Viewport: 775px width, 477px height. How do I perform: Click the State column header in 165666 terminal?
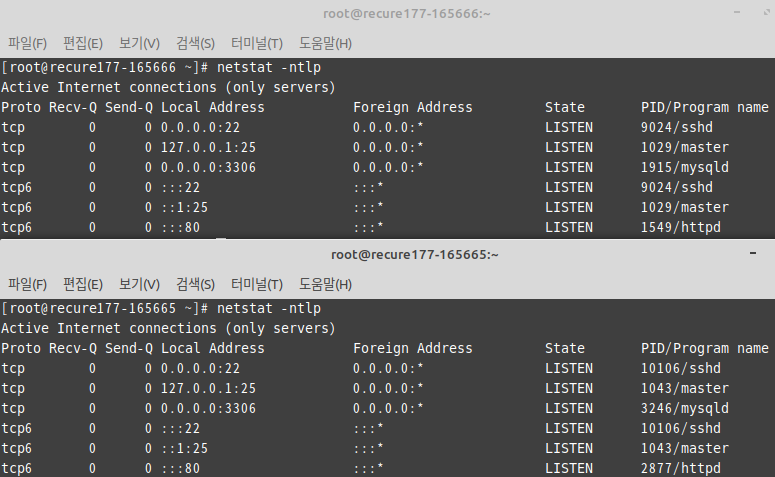click(x=564, y=107)
